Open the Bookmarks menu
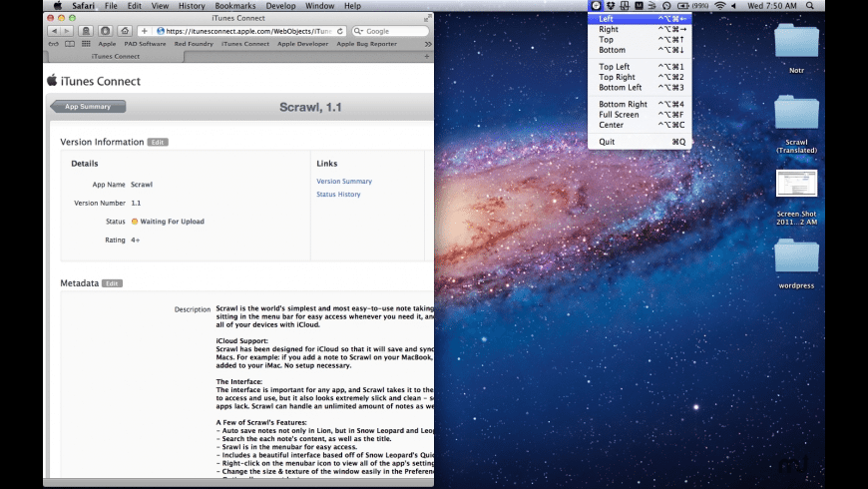868x489 pixels. click(235, 6)
